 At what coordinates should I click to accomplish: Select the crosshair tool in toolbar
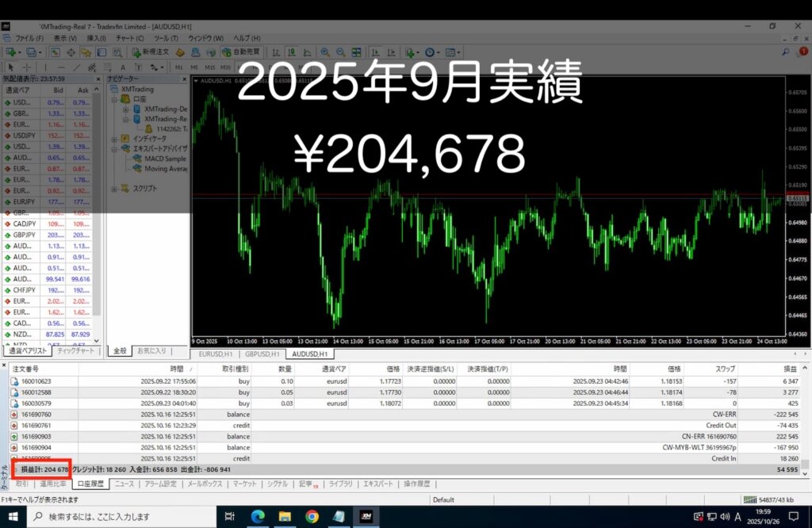coord(27,67)
